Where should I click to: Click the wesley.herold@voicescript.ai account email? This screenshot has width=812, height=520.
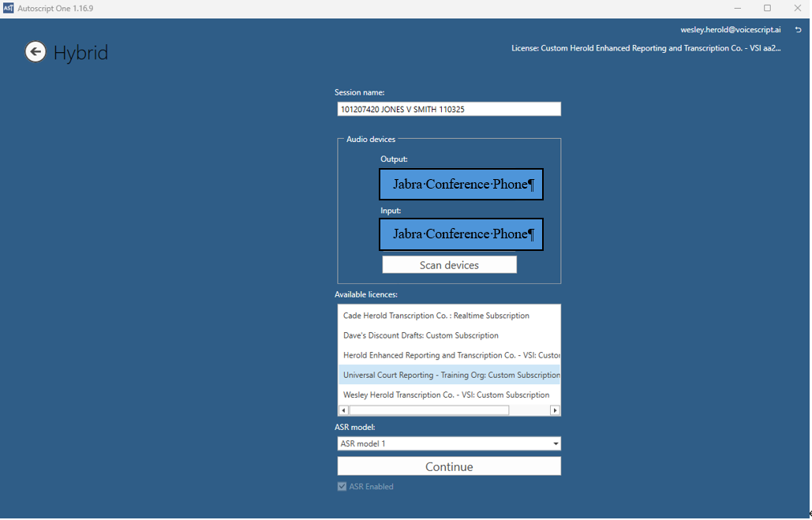(730, 30)
